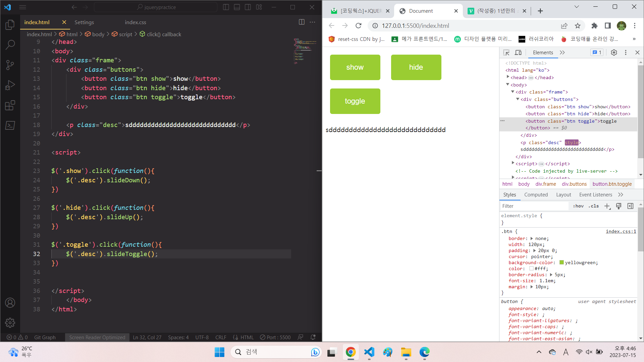This screenshot has height=362, width=644.
Task: Open VS Code Explorer view
Action: coord(10,24)
